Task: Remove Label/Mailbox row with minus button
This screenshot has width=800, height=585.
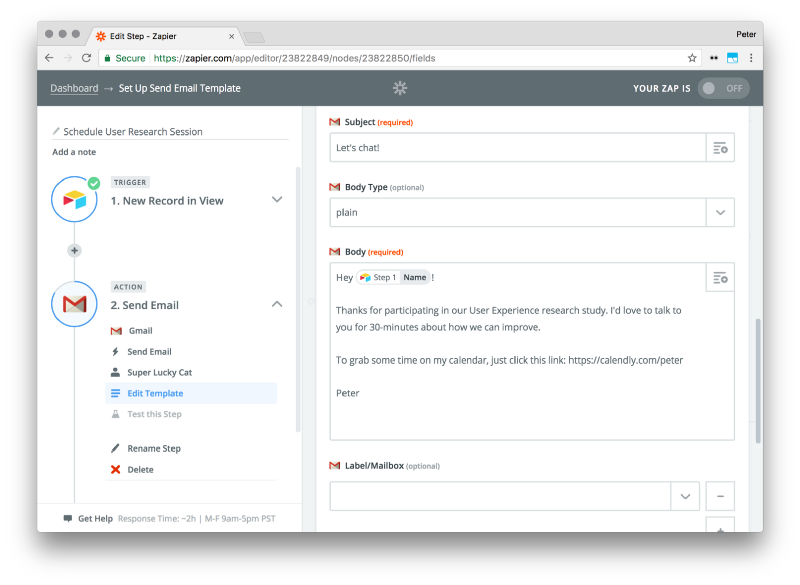Action: [x=720, y=496]
